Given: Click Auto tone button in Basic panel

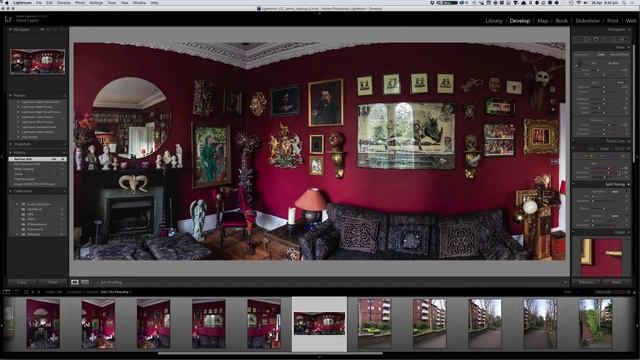Looking at the screenshot, I should [x=620, y=82].
